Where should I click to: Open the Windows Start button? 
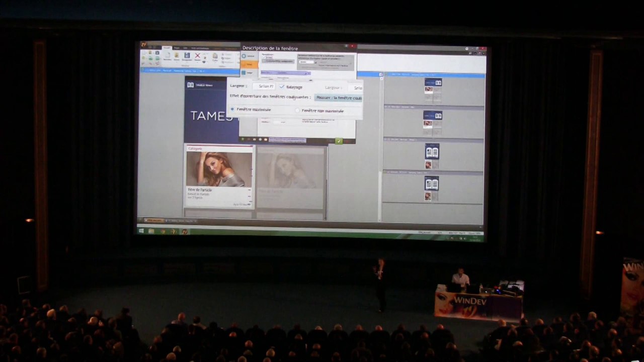[141, 231]
